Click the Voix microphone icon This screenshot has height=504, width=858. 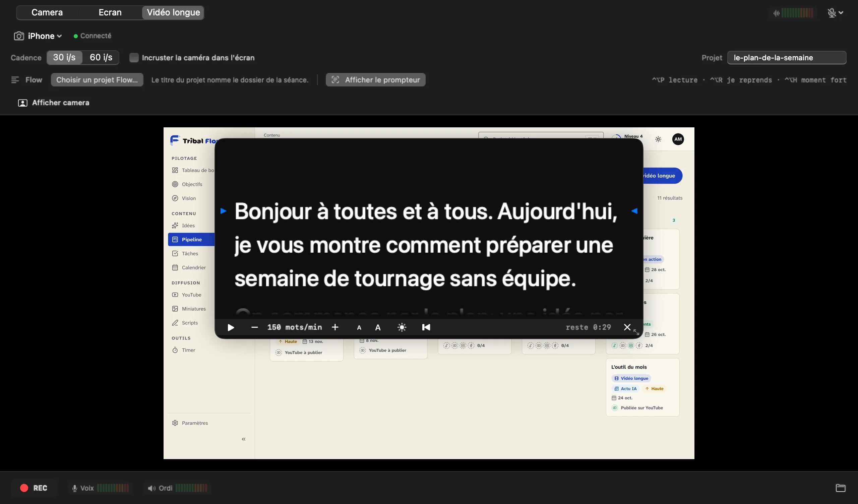(74, 488)
